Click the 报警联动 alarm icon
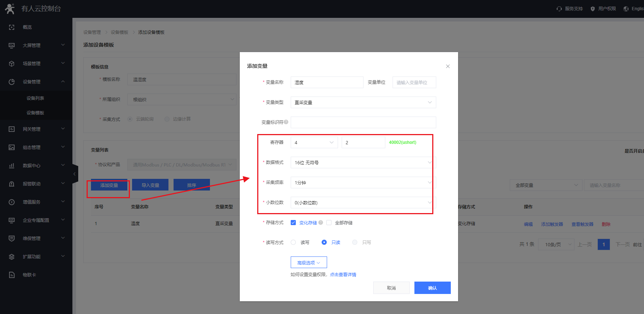Image resolution: width=644 pixels, height=314 pixels. click(x=12, y=184)
